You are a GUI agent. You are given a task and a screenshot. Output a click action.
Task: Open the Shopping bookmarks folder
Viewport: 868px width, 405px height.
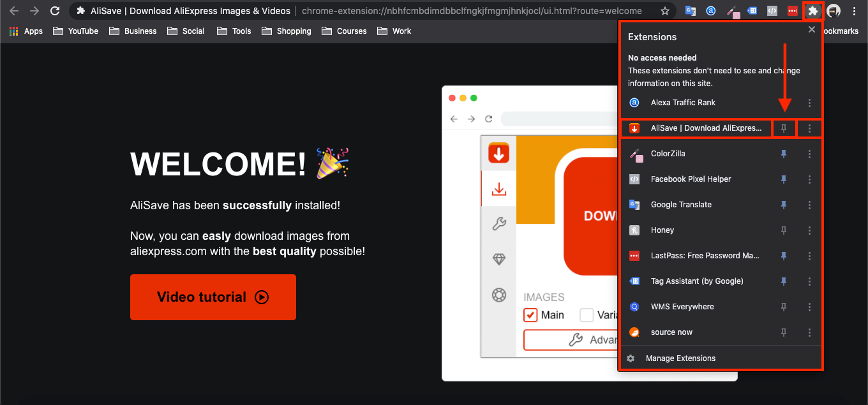click(x=286, y=31)
